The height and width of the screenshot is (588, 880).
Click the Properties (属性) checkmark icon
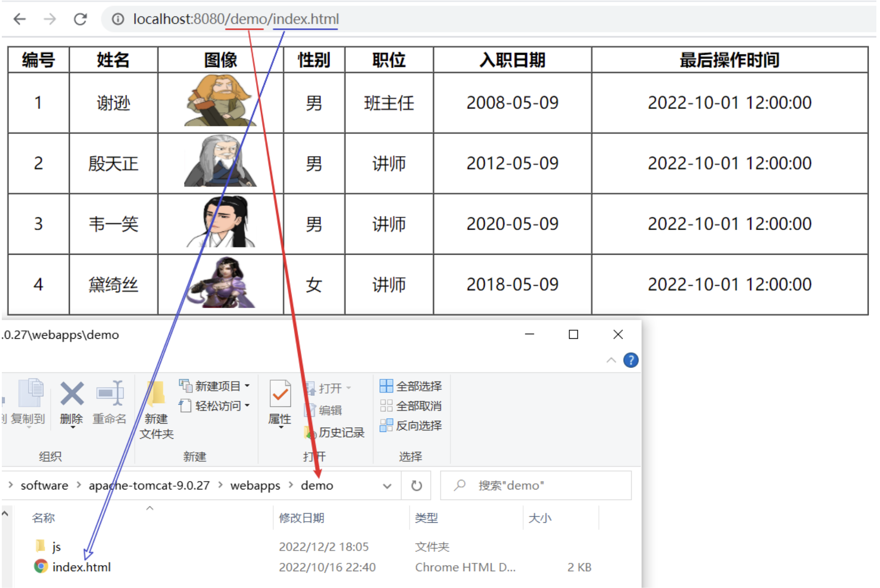pyautogui.click(x=280, y=394)
